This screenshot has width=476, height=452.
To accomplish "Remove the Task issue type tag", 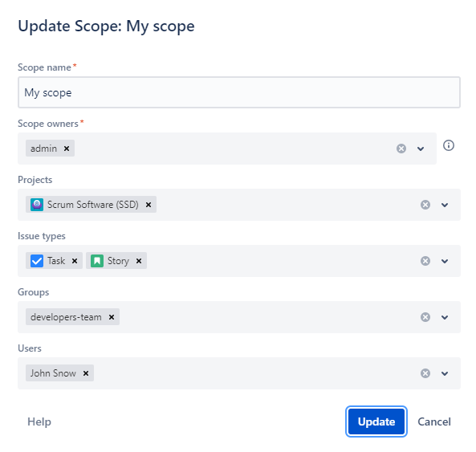I will [75, 261].
